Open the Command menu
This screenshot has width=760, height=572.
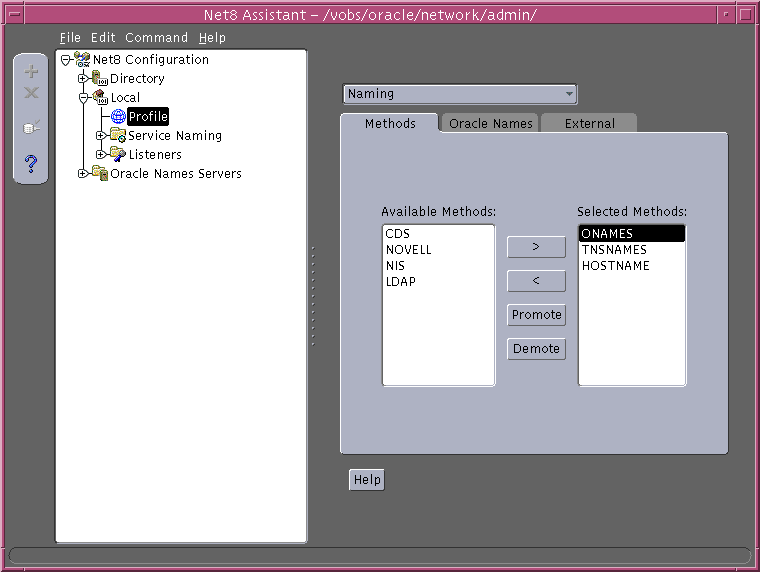[156, 37]
